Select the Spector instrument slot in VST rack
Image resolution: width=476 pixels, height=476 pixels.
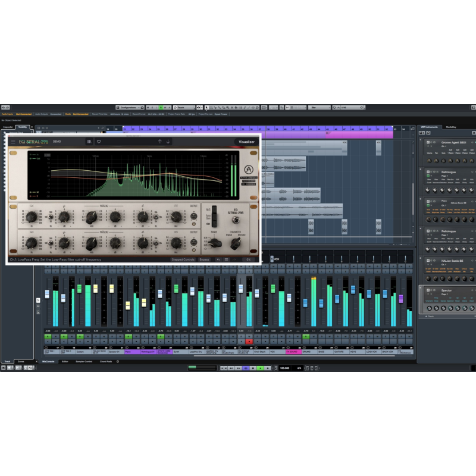tap(448, 299)
